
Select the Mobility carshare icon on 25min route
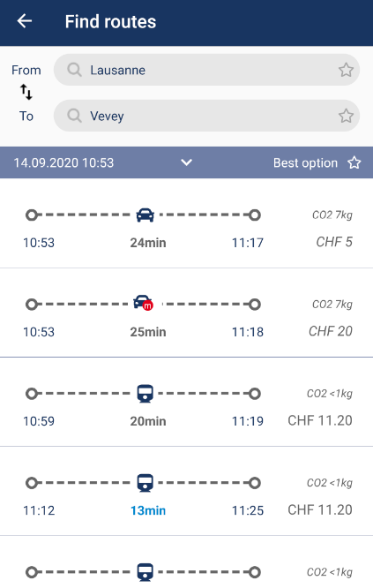point(144,303)
